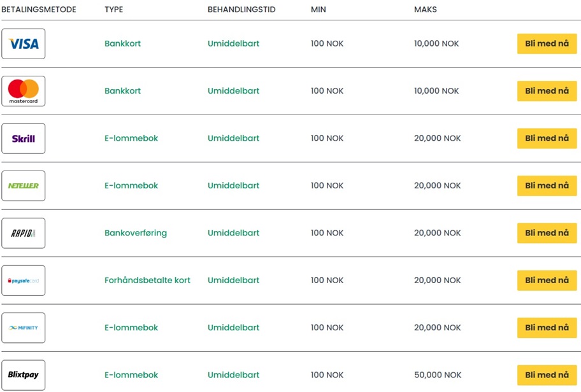Click E-lommebok in the Skrill row
This screenshot has width=581, height=392.
pyautogui.click(x=131, y=138)
